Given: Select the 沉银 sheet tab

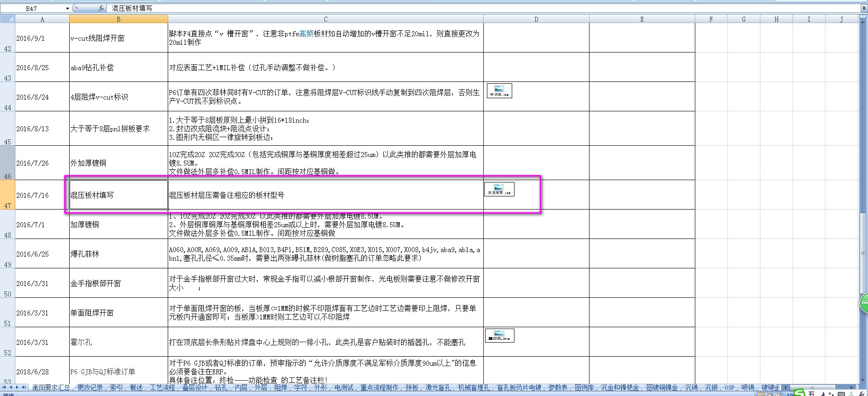Looking at the screenshot, I should point(711,387).
